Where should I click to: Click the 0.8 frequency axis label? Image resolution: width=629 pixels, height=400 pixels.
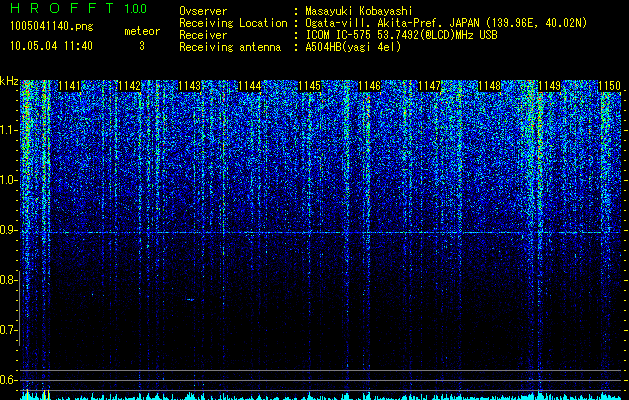(x=8, y=280)
